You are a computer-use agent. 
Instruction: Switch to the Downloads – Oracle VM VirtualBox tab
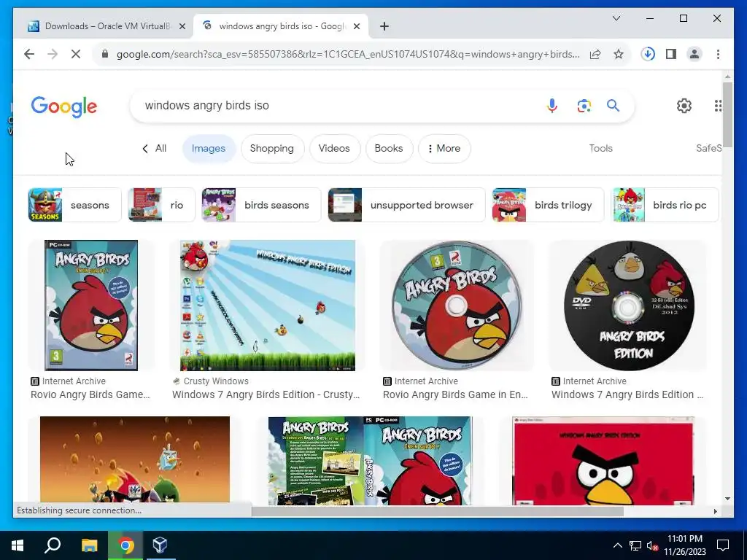point(107,26)
